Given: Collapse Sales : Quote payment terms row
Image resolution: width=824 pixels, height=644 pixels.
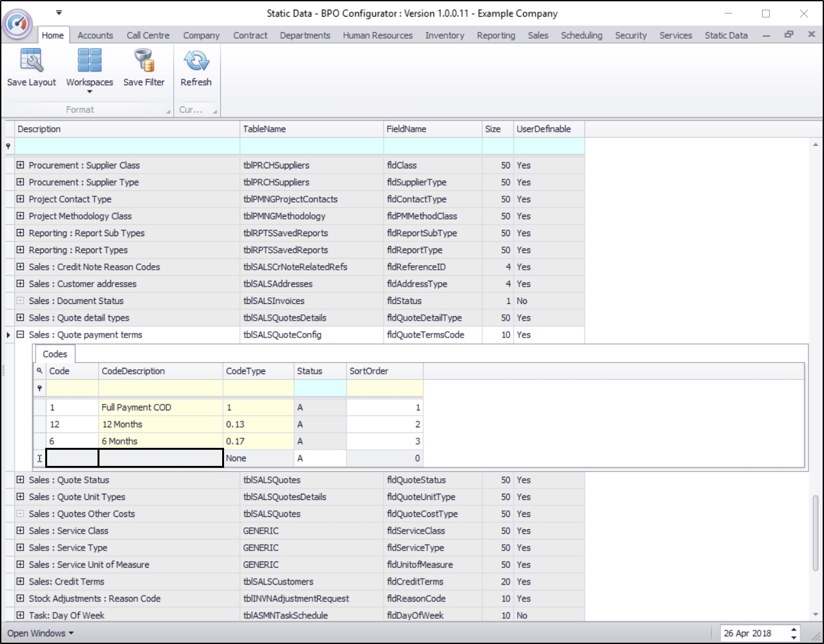Looking at the screenshot, I should [x=21, y=335].
